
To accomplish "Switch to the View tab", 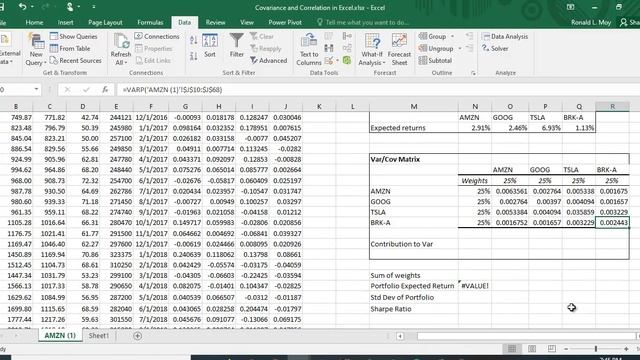I will pos(247,22).
